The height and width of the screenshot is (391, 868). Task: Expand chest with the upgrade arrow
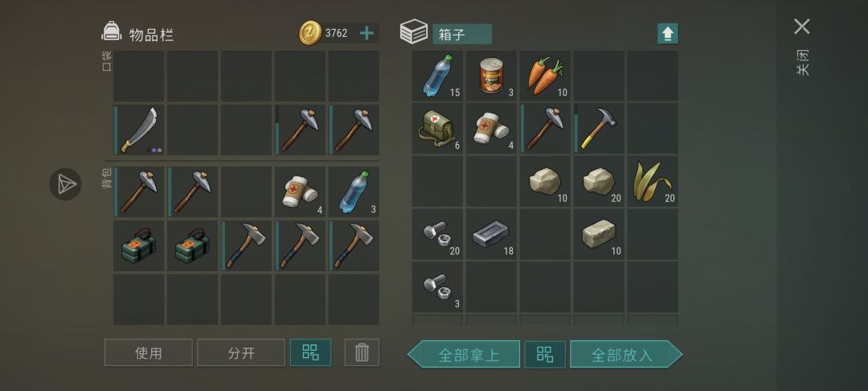(x=668, y=34)
